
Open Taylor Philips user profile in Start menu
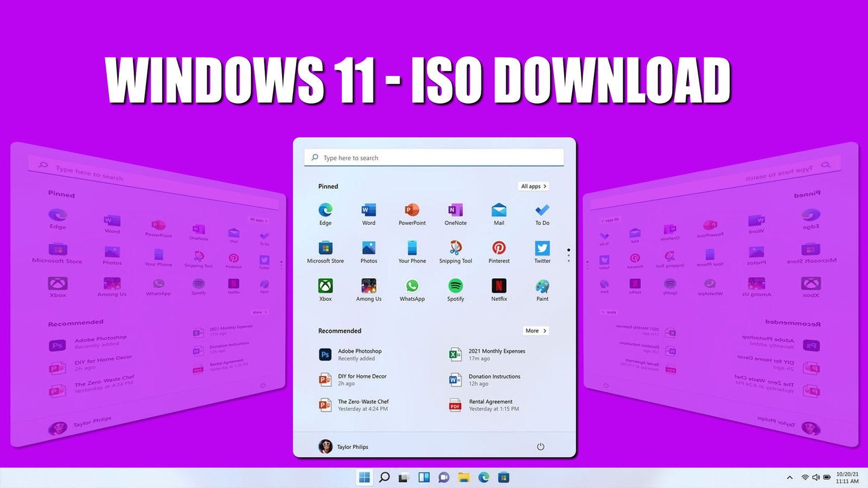click(x=343, y=447)
